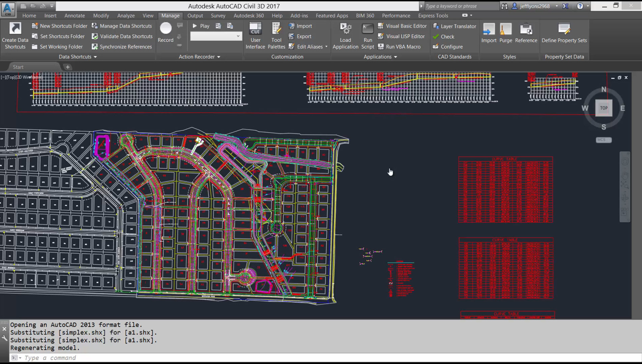The width and height of the screenshot is (642, 364).
Task: Open Manage Data Shortcuts
Action: point(122,26)
